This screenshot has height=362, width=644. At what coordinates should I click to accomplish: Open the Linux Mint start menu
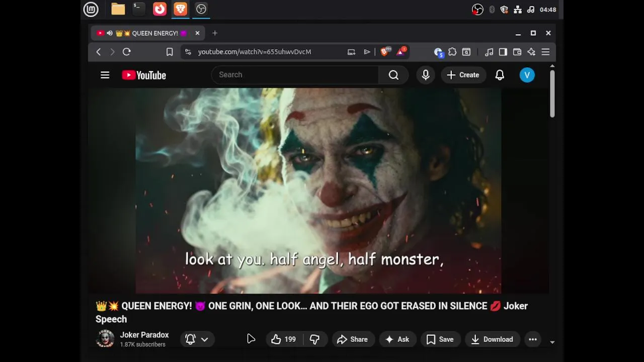pos(91,9)
